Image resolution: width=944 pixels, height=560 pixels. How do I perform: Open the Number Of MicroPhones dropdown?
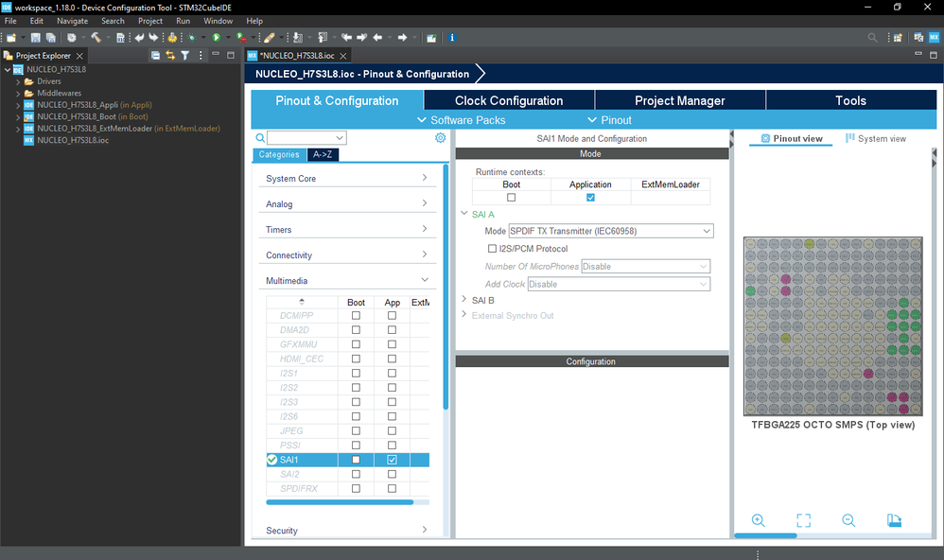tap(645, 267)
